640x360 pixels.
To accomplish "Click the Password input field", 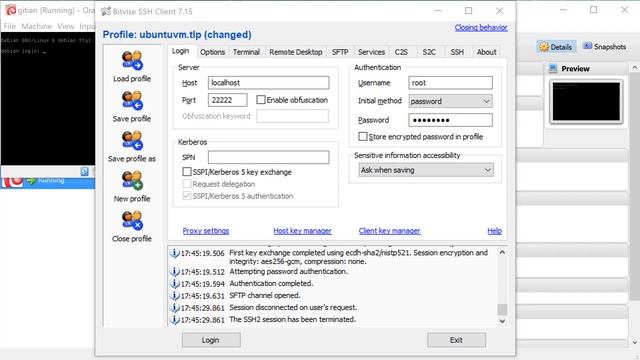I will coord(450,120).
